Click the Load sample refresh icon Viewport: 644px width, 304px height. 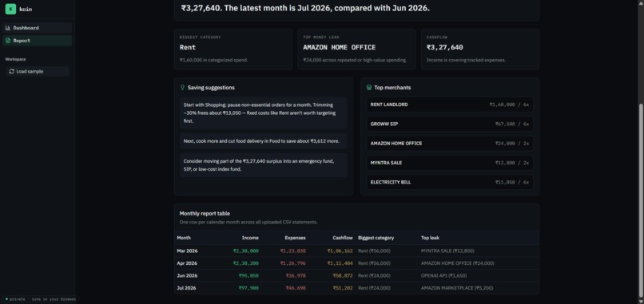(x=11, y=71)
